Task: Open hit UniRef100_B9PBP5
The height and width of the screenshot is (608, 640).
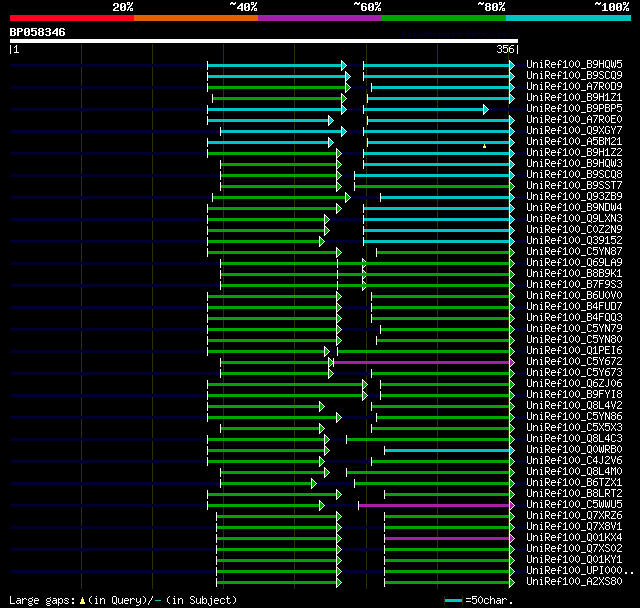Action: 574,109
